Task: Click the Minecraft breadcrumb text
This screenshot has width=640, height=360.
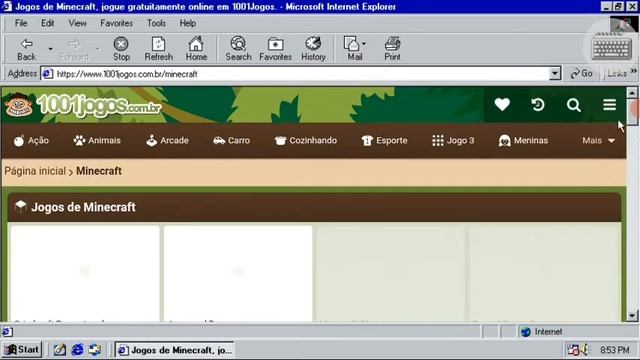Action: [99, 171]
